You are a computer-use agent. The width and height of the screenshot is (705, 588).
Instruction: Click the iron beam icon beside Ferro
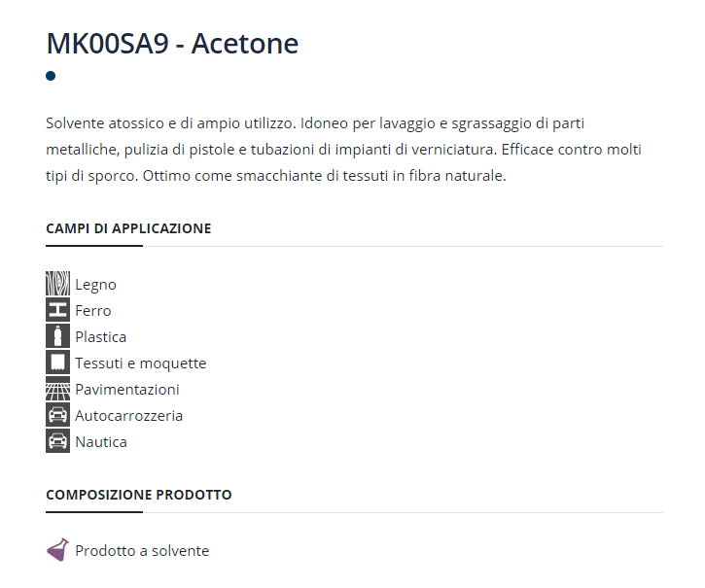point(57,311)
